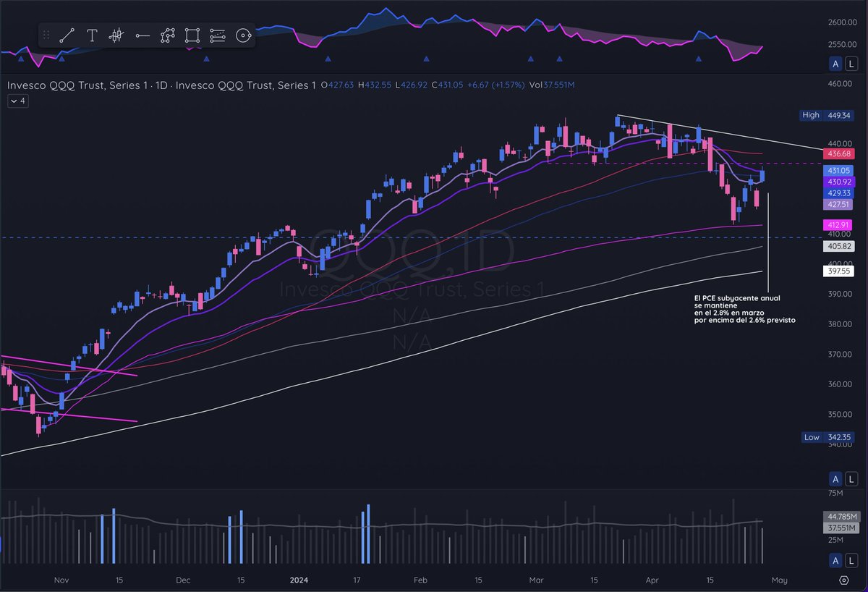The width and height of the screenshot is (868, 592).
Task: Click the blue 431.05 last price label
Action: coord(839,170)
